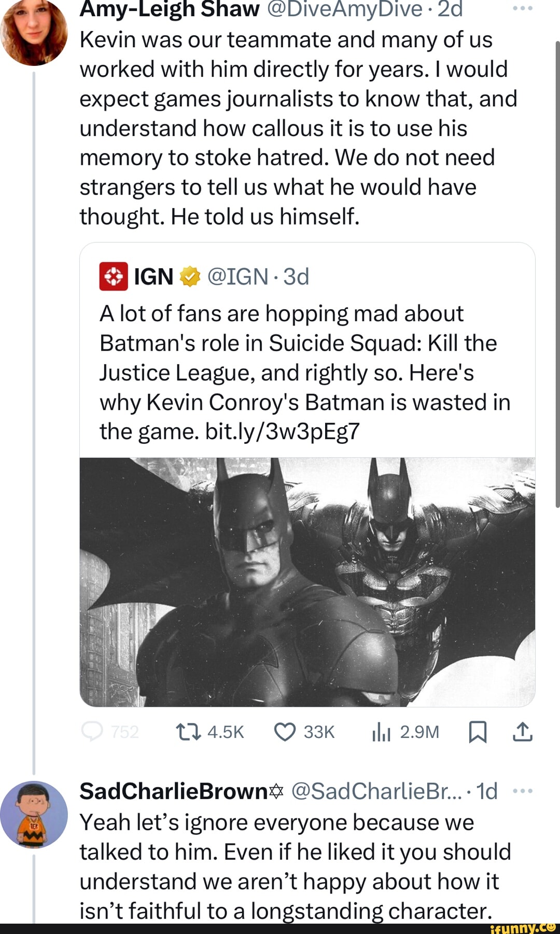Screen dimensions: 560x934
Task: Open more options on SadCharlieBrown's reply
Action: [x=523, y=791]
